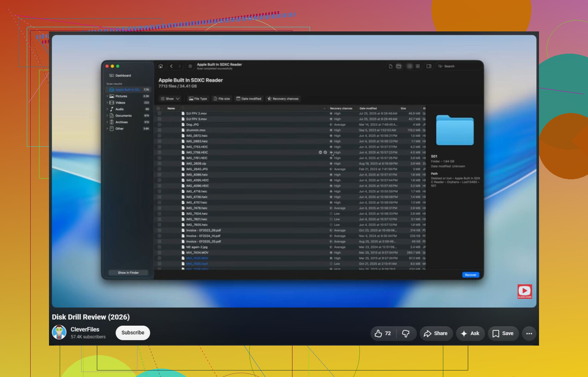
Task: Check the box for DJI FPV 2.mov
Action: pyautogui.click(x=159, y=113)
